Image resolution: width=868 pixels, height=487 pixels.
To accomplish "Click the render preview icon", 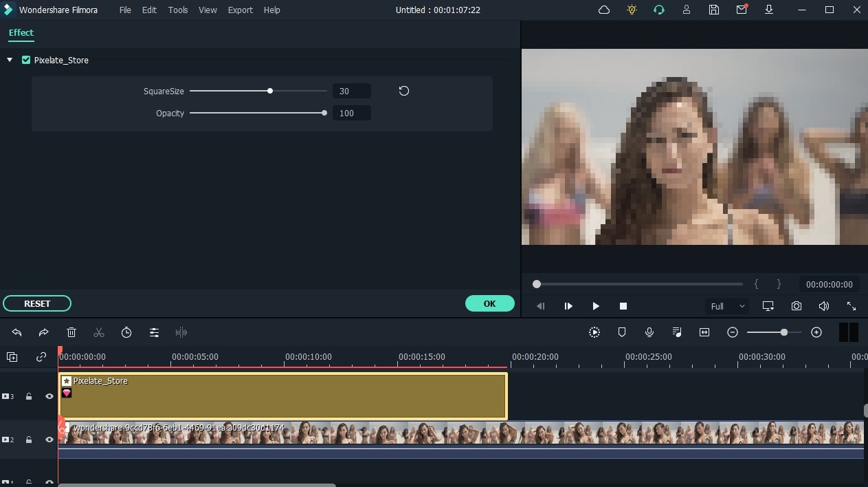I will [x=594, y=332].
